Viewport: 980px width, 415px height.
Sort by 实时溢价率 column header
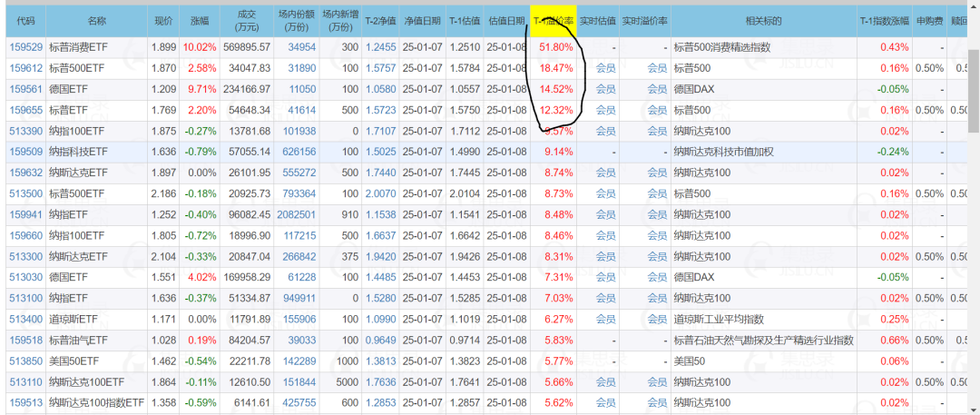644,21
